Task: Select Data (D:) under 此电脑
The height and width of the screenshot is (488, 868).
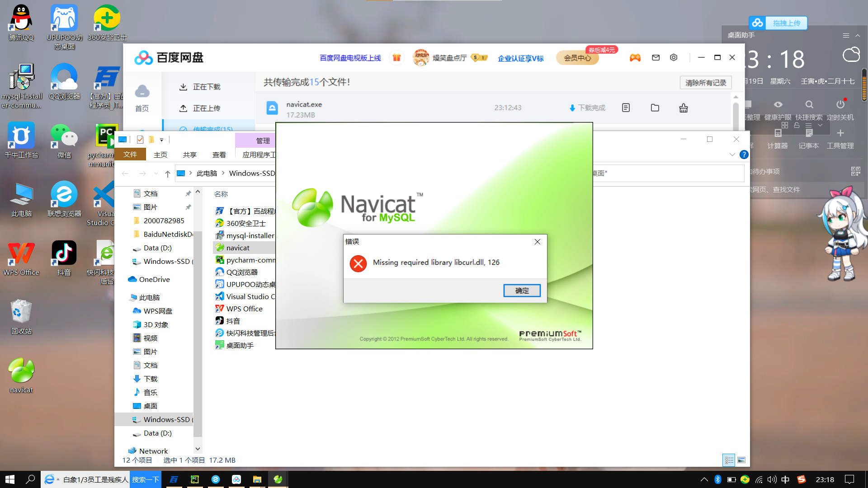Action: pyautogui.click(x=157, y=433)
